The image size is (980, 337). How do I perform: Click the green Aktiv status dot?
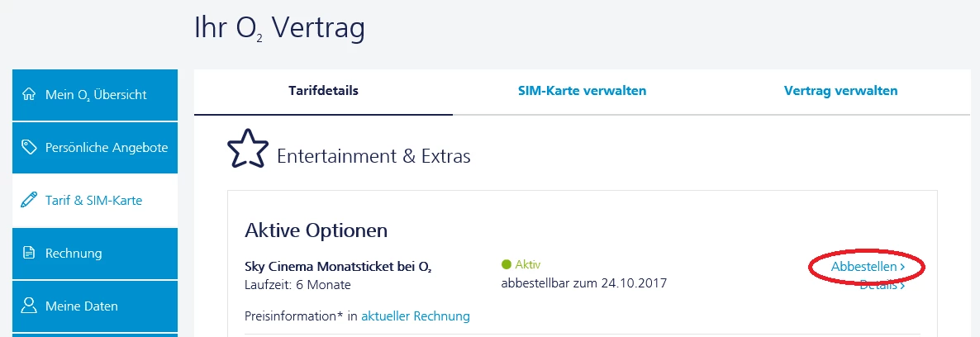pos(507,264)
